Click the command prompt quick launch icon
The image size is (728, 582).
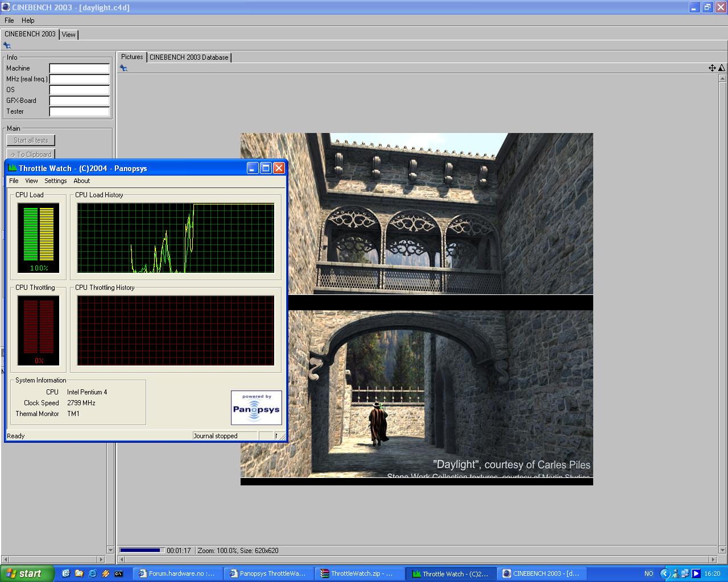[x=118, y=573]
